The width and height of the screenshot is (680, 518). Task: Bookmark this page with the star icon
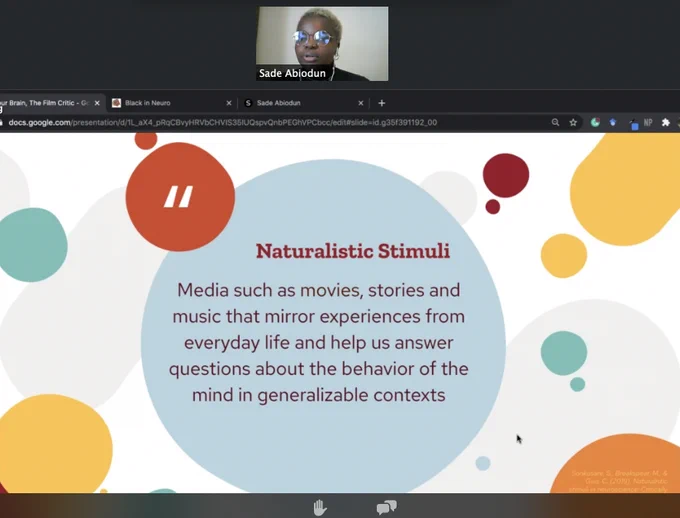point(573,122)
